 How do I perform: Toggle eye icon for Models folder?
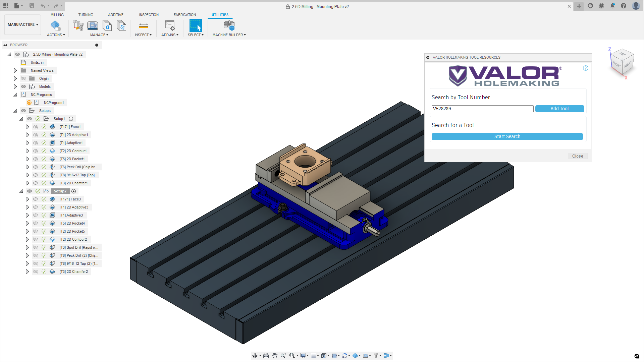pos(23,86)
